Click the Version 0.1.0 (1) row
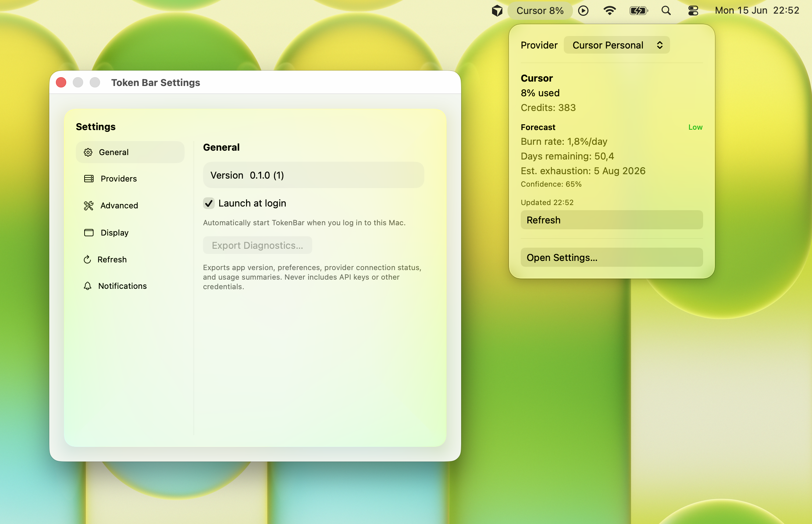This screenshot has height=524, width=812. click(x=313, y=175)
